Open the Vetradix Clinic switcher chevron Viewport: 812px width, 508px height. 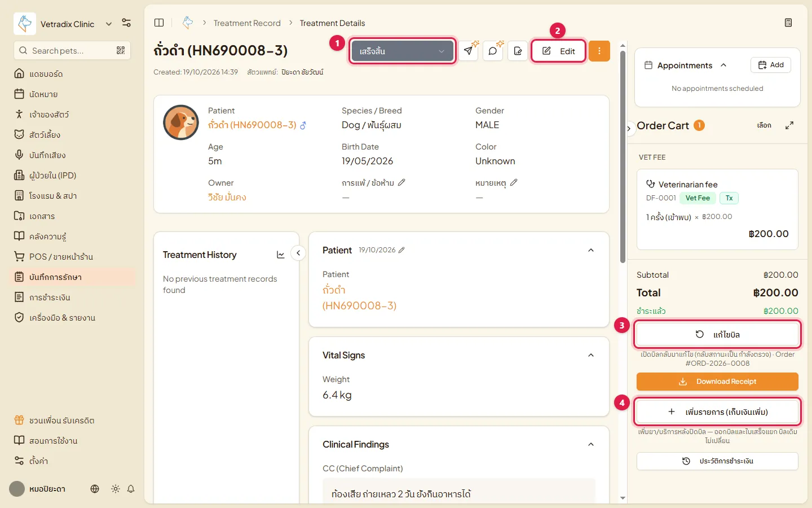point(109,24)
